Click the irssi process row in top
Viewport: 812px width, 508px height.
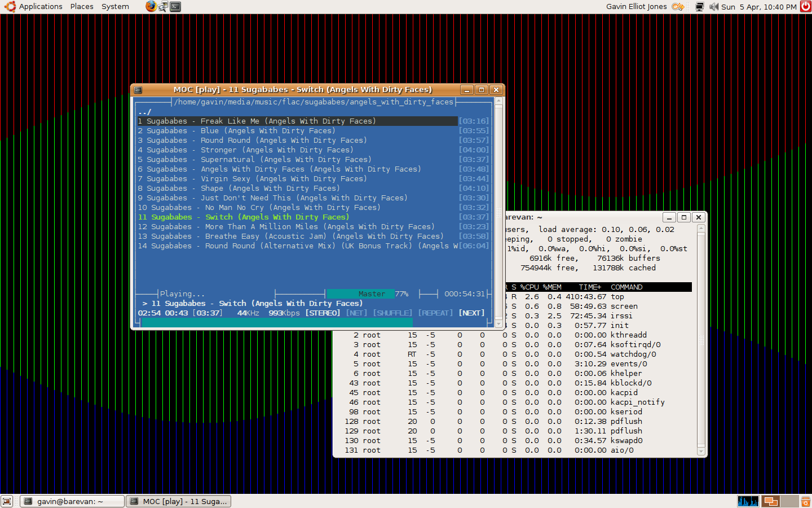(598, 316)
